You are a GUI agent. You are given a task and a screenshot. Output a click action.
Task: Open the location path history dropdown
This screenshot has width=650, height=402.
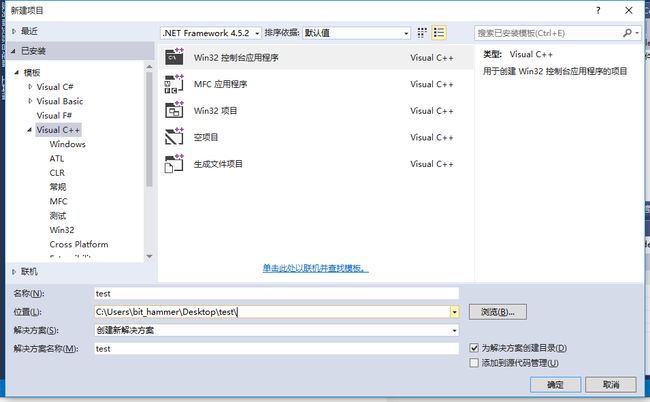454,312
